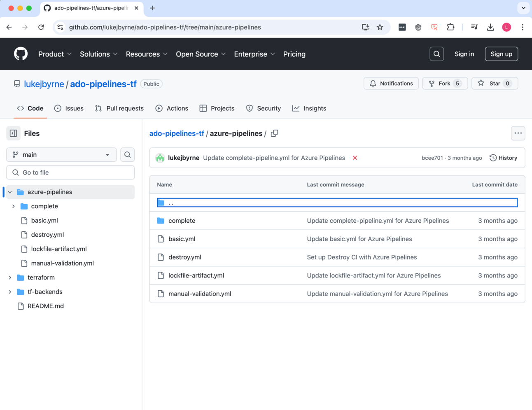The width and height of the screenshot is (532, 410).
Task: Collapse the Files side panel toggle
Action: [x=14, y=133]
